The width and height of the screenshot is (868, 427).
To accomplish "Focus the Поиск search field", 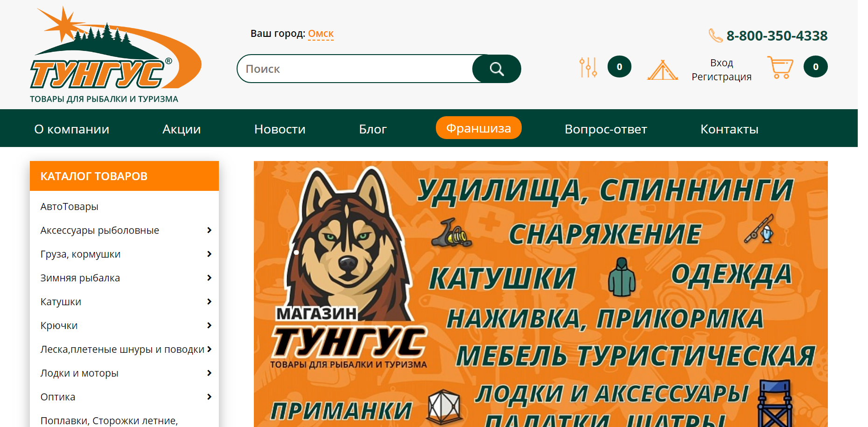I will (x=355, y=69).
